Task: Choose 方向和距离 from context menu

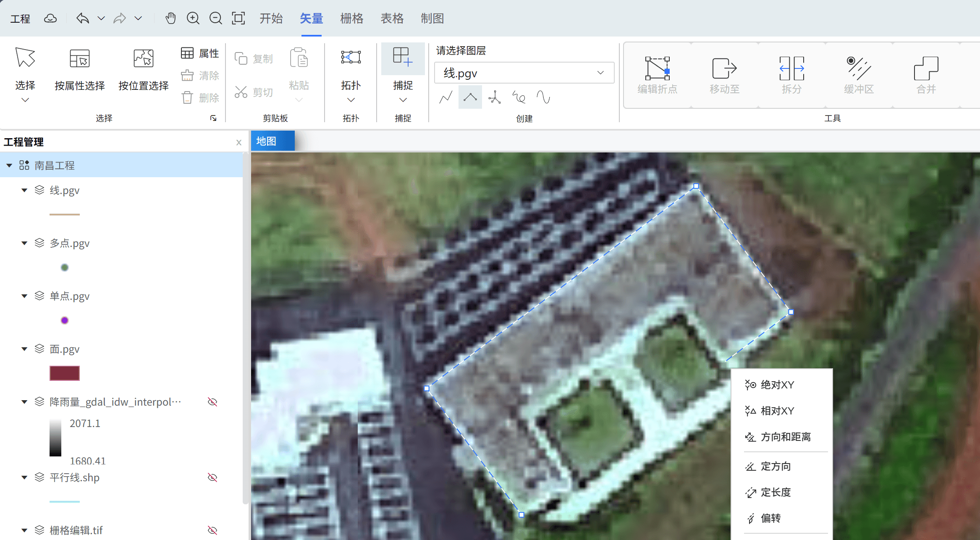Action: click(785, 437)
